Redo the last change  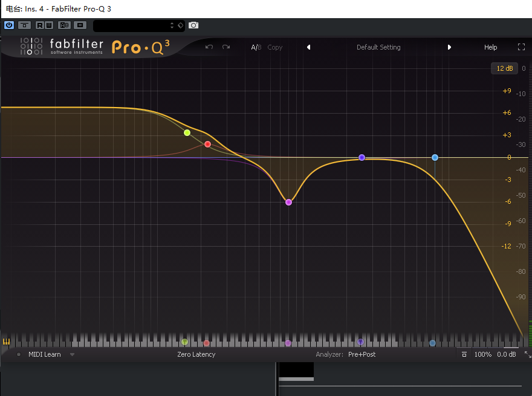coord(226,47)
